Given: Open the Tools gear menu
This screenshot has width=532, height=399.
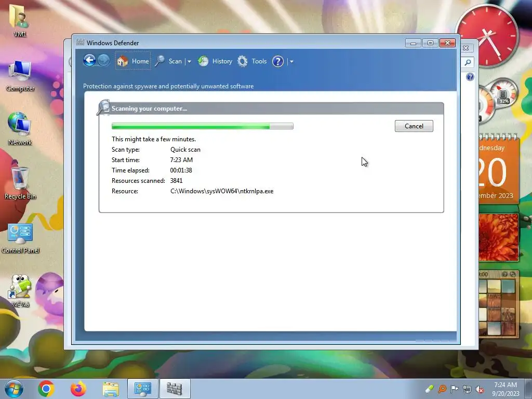Looking at the screenshot, I should coord(252,61).
